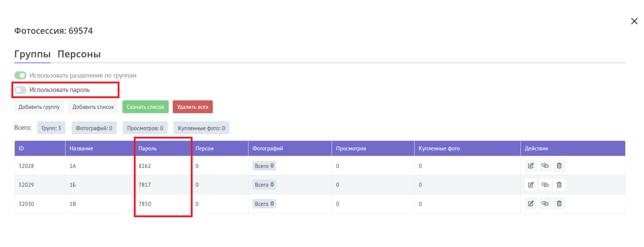
Task: Disable the group separation toggle
Action: click(x=20, y=75)
